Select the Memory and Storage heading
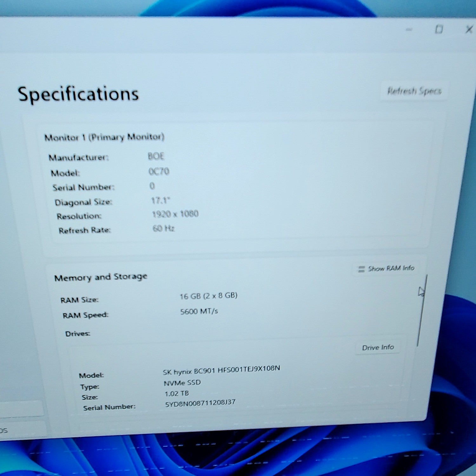 [x=101, y=277]
